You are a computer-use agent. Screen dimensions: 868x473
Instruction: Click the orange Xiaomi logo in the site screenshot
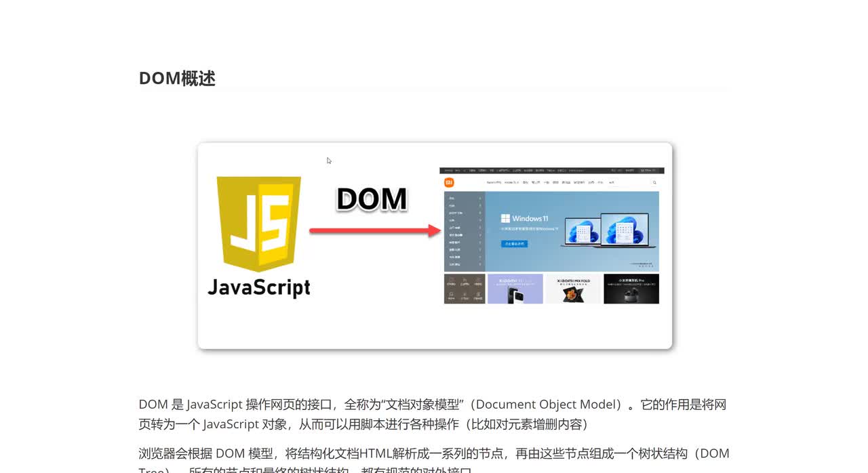(x=449, y=182)
